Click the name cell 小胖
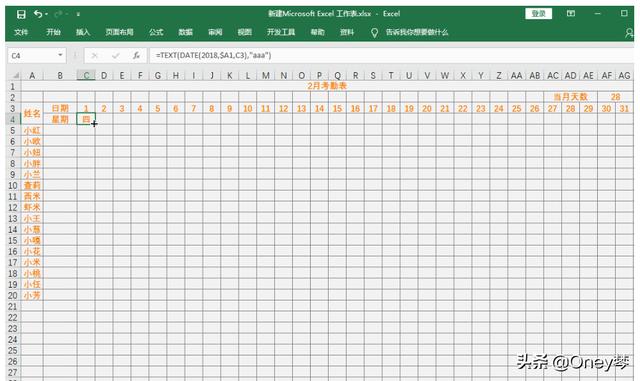The image size is (640, 381). 32,164
